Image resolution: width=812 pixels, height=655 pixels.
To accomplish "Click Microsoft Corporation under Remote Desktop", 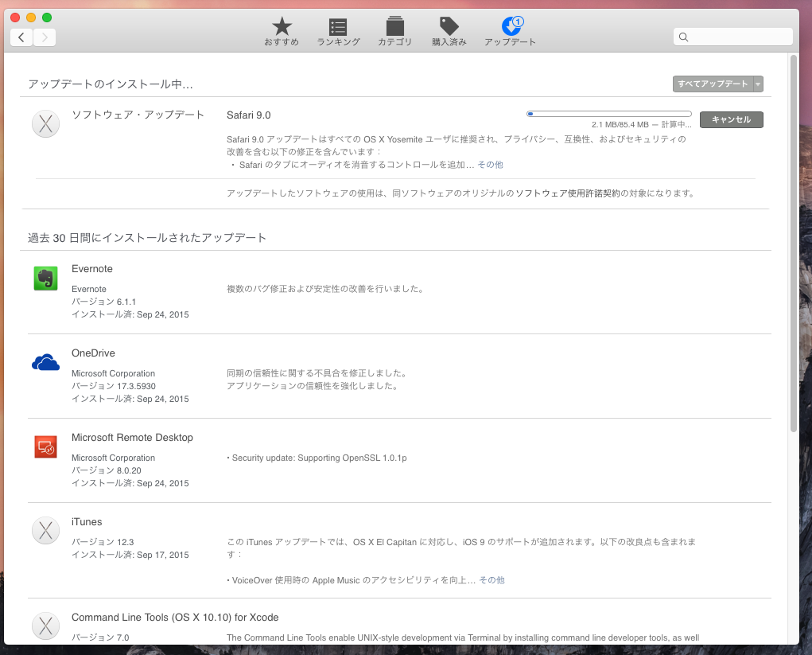I will coord(113,458).
